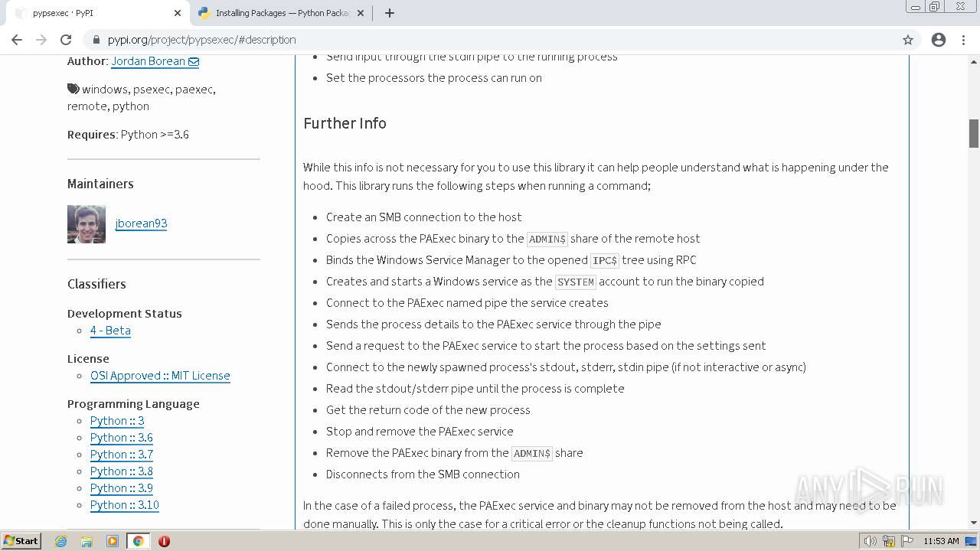
Task: Click the red stop-sign taskbar icon
Action: 164,541
